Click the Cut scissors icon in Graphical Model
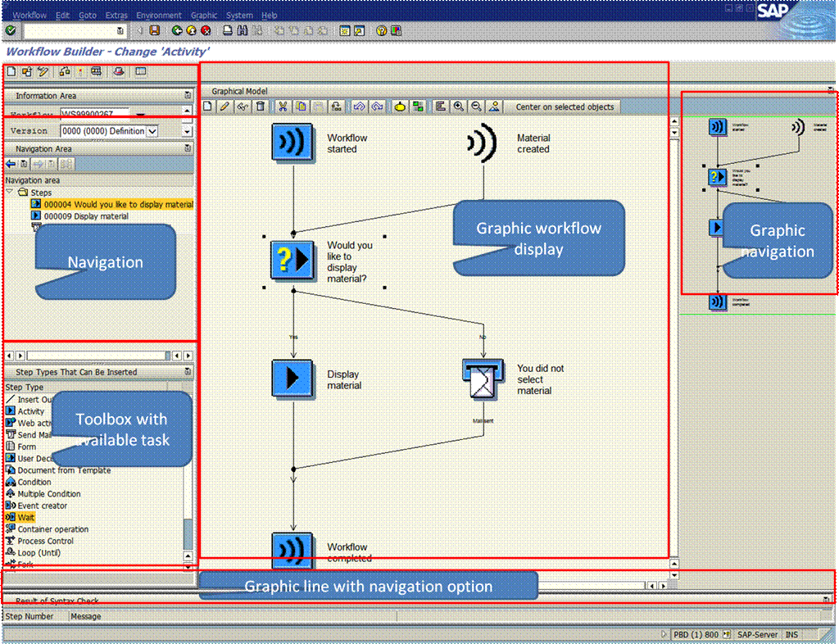This screenshot has height=644, width=839. 283,107
